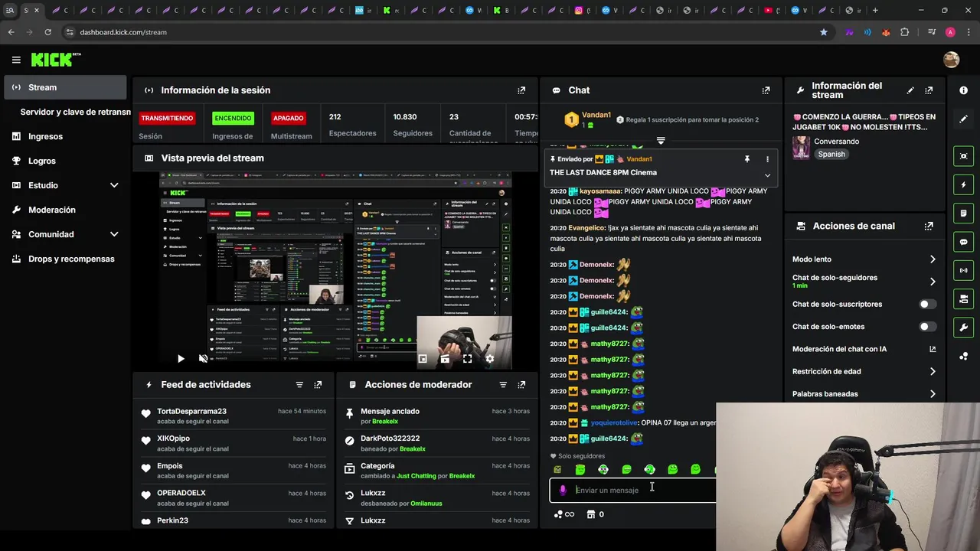Toggle Chat de solo-emotes switch
Screen dimensions: 980x551
[927, 327]
